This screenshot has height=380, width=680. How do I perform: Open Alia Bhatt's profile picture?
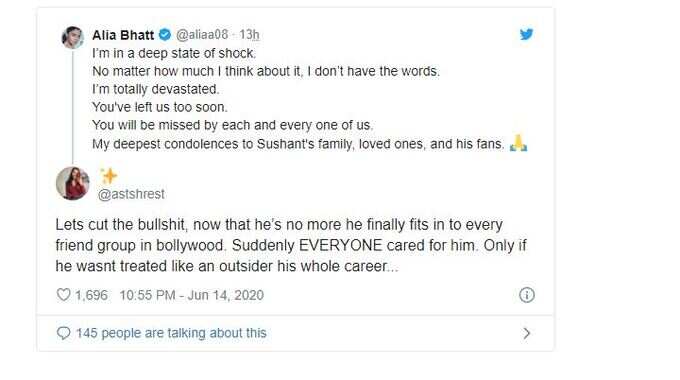coord(73,37)
